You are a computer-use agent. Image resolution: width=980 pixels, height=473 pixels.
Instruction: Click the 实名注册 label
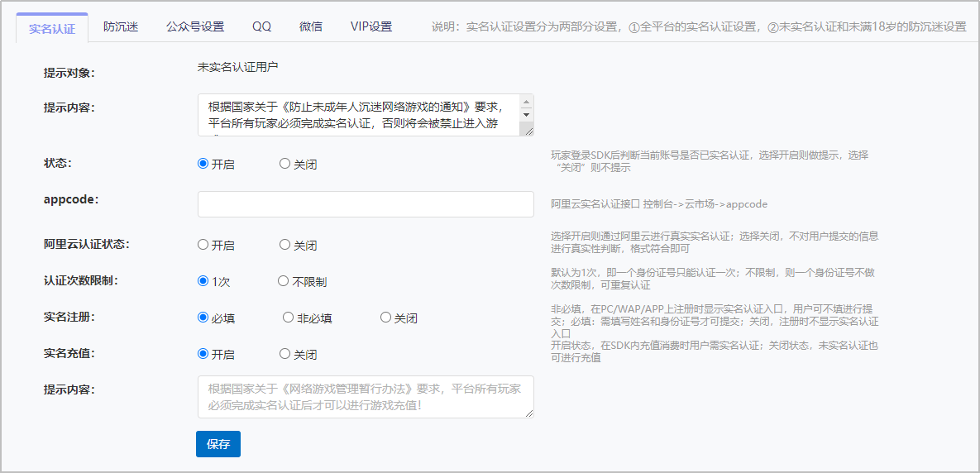(69, 316)
